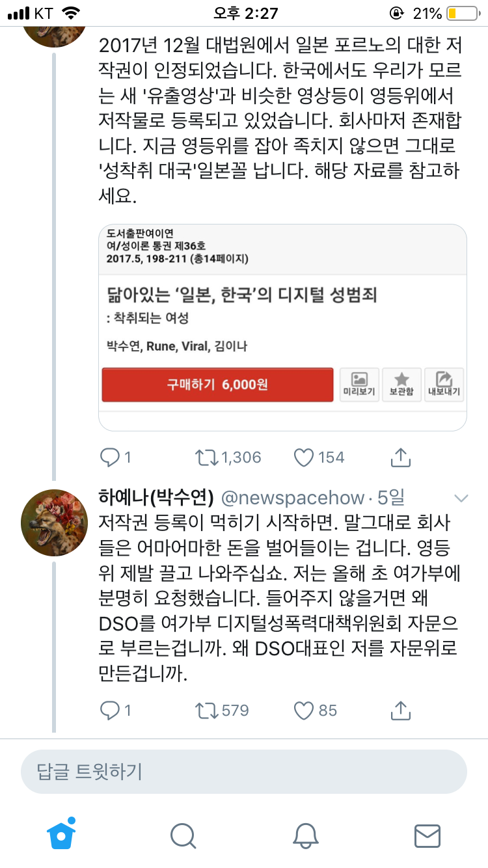
Task: Tap the 내보내기 export button
Action: [444, 385]
